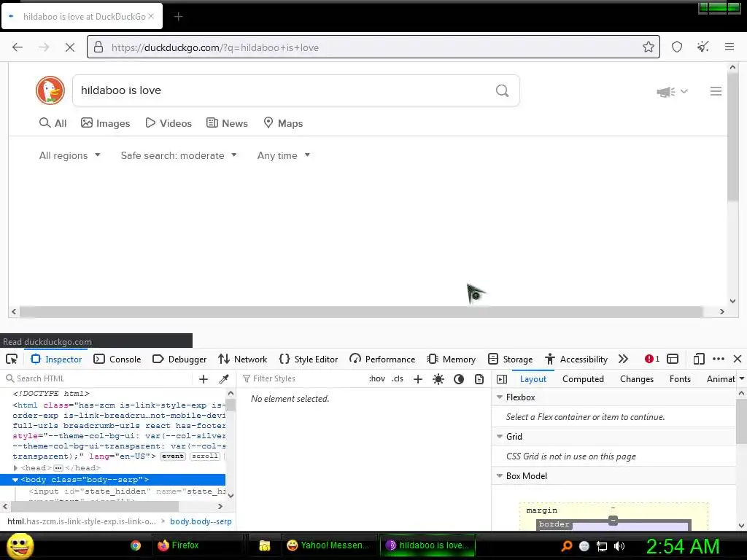This screenshot has width=747, height=560.
Task: Open the Memory tab
Action: [x=451, y=359]
